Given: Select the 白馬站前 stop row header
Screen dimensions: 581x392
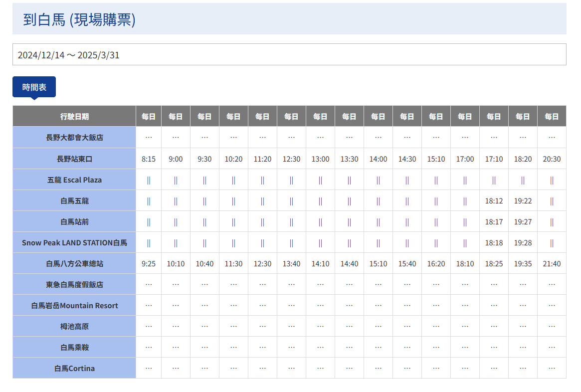Looking at the screenshot, I should [x=74, y=222].
